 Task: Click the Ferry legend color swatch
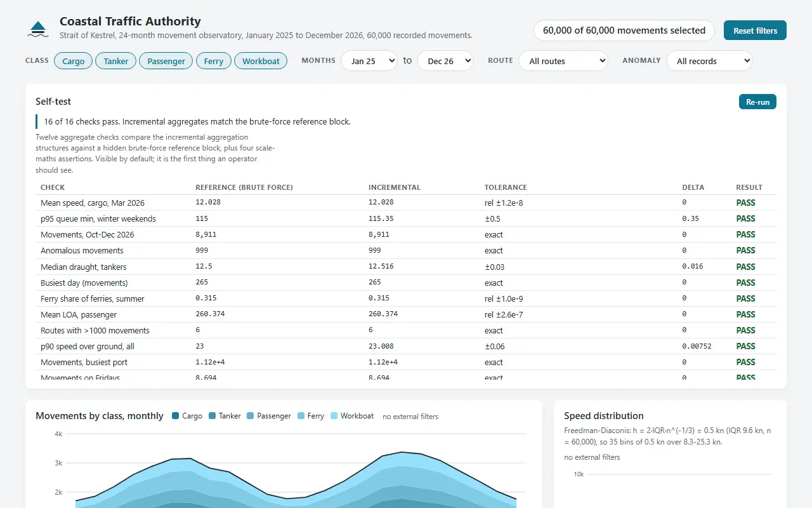(x=301, y=416)
